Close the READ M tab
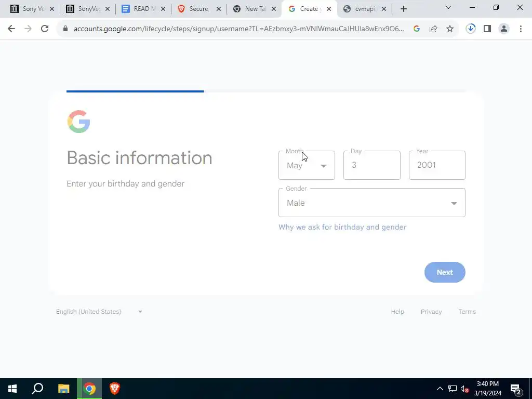The image size is (532, 399). pyautogui.click(x=163, y=9)
